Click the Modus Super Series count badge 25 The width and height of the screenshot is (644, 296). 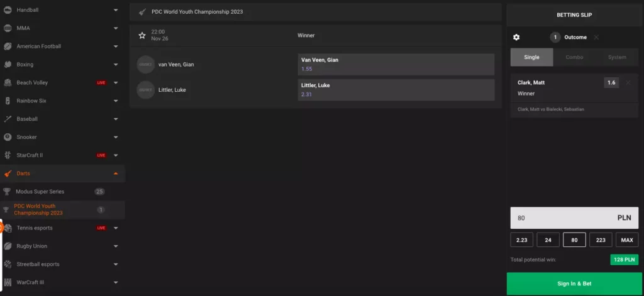pos(99,191)
